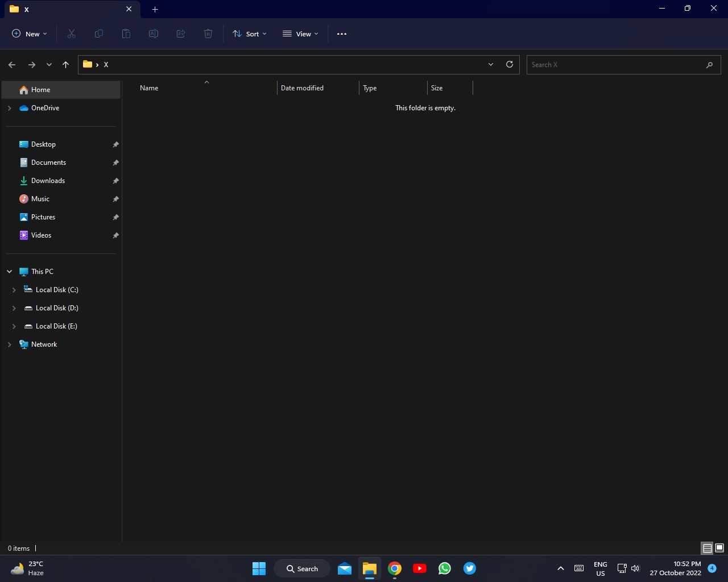
Task: Click the search magnifier icon
Action: [x=709, y=65]
